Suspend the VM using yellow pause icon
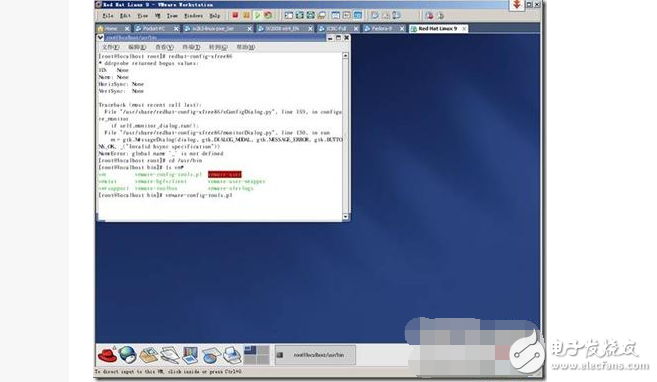This screenshot has height=382, width=657. pyautogui.click(x=246, y=15)
